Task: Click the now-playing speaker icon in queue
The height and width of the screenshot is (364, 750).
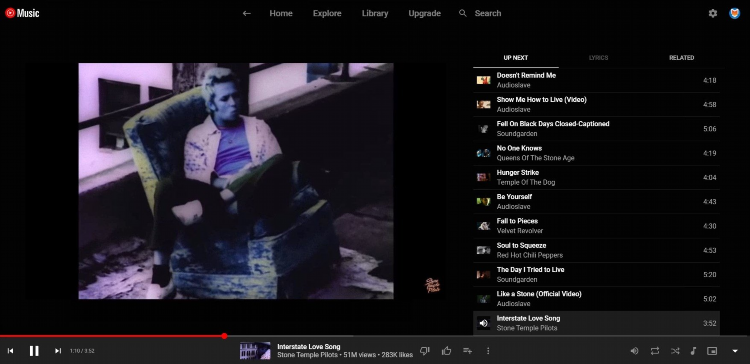Action: click(x=484, y=323)
